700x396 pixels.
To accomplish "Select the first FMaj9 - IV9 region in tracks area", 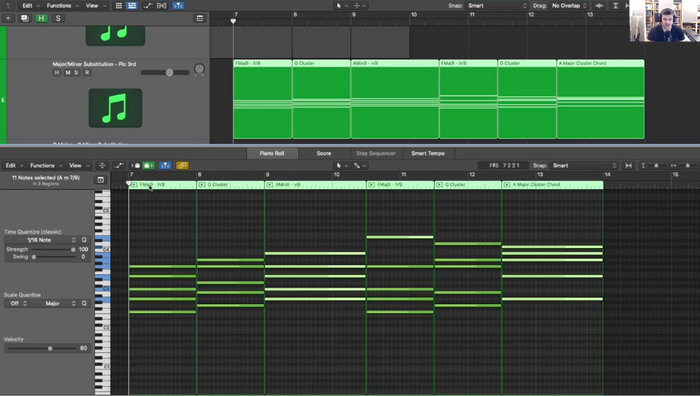I will tap(262, 99).
